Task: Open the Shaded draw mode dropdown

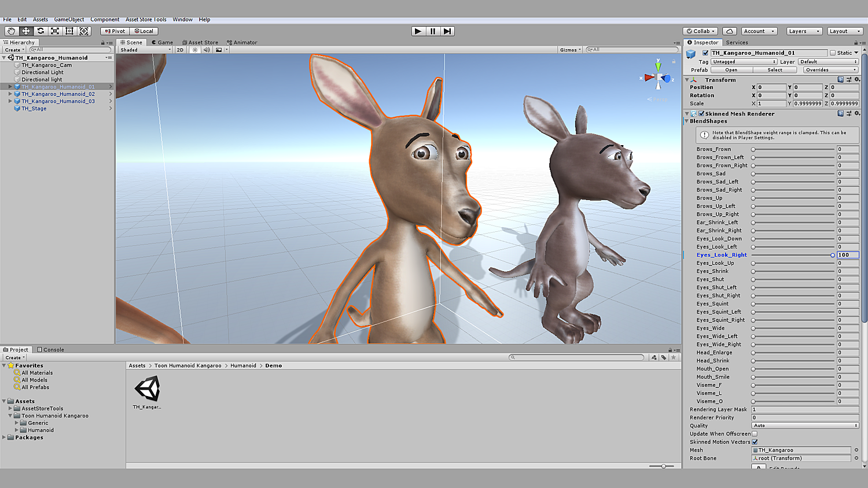Action: [x=145, y=50]
